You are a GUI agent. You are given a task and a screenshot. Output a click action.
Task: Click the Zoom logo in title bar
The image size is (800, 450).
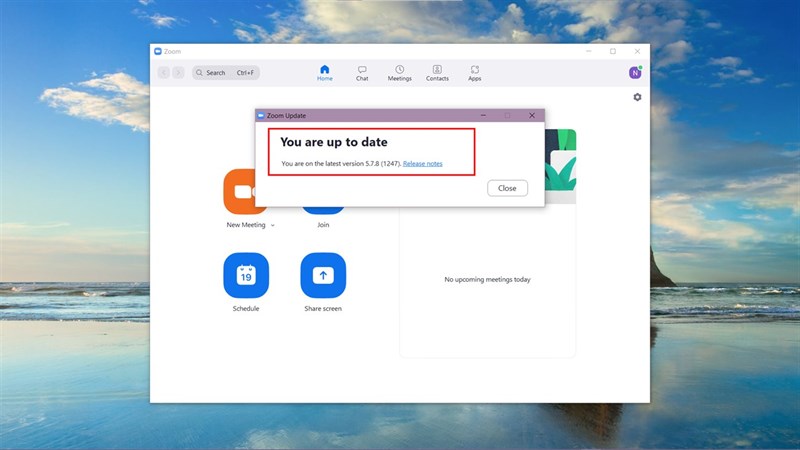(158, 51)
